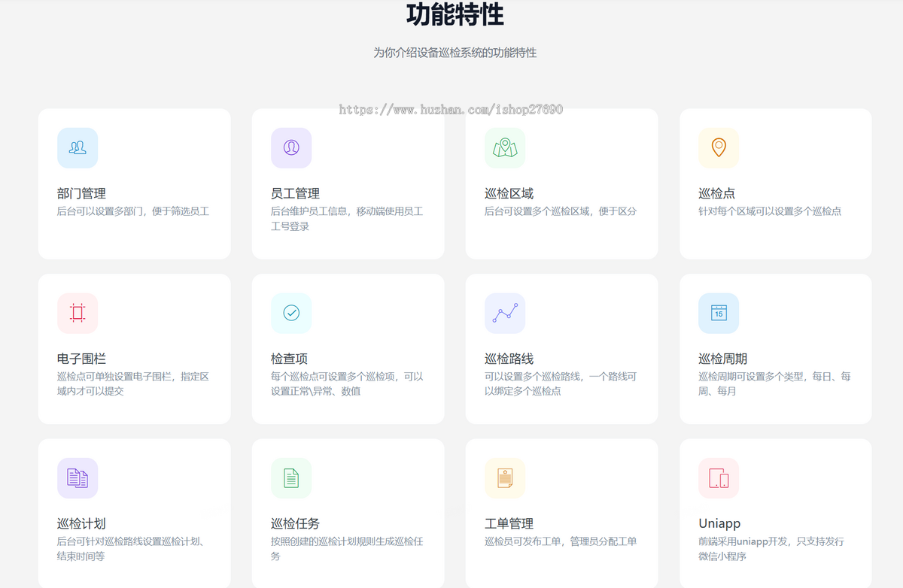This screenshot has height=588, width=903.
Task: Click description starting 巡检周期可设置多个类型
Action: (774, 384)
